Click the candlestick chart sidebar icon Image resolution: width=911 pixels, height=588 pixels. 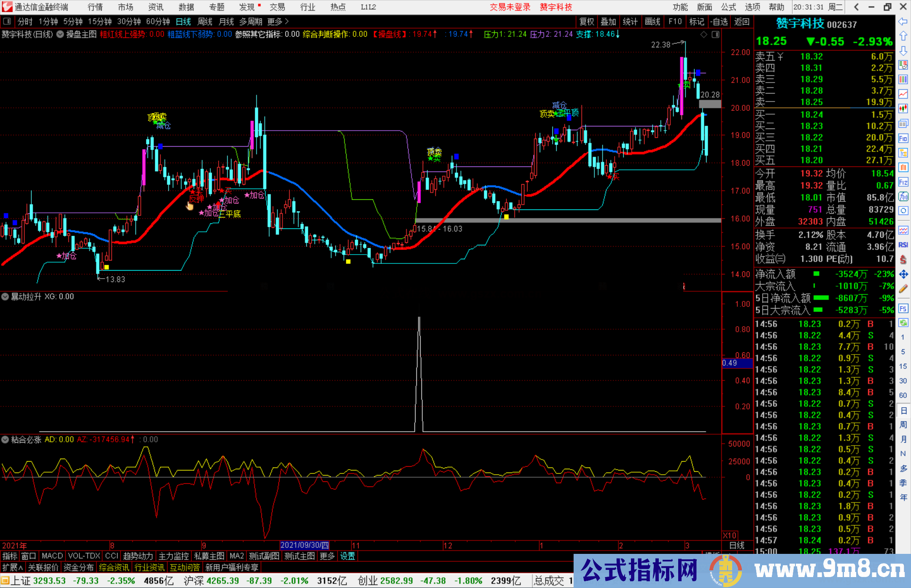(903, 108)
